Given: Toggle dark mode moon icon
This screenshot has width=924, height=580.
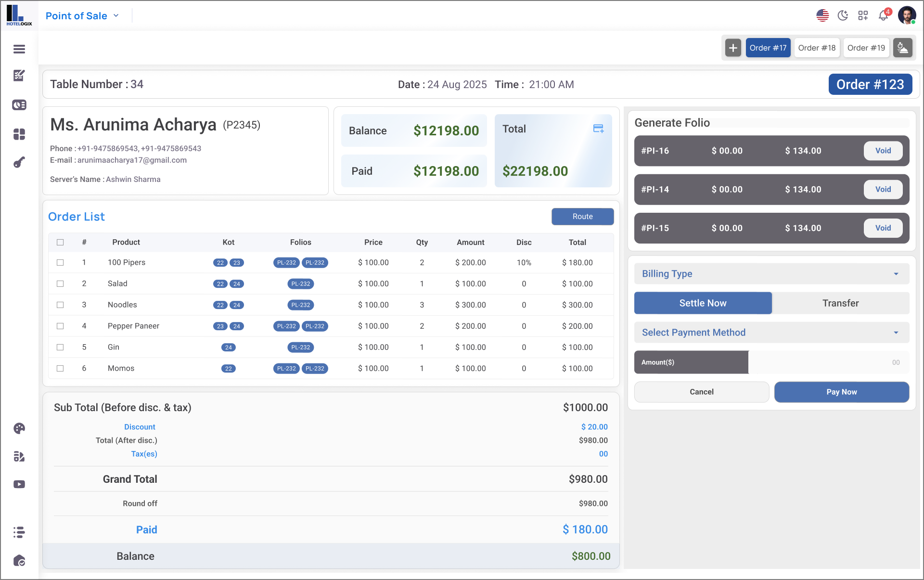Looking at the screenshot, I should click(843, 15).
